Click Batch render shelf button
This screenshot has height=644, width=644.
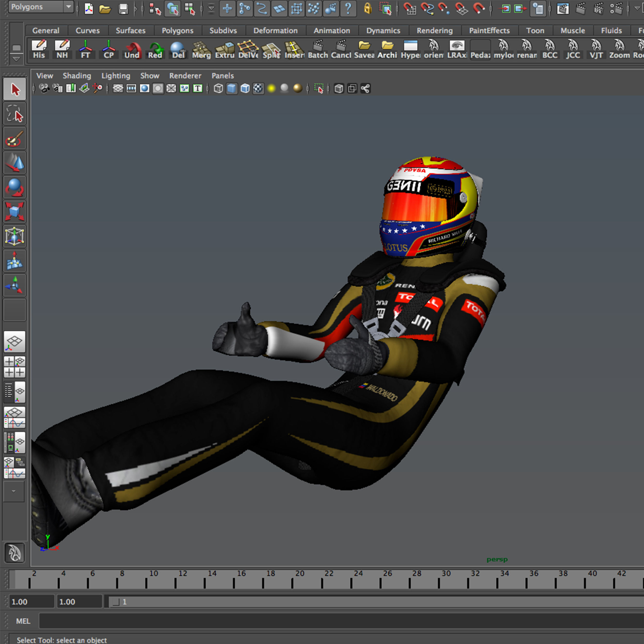pos(318,50)
